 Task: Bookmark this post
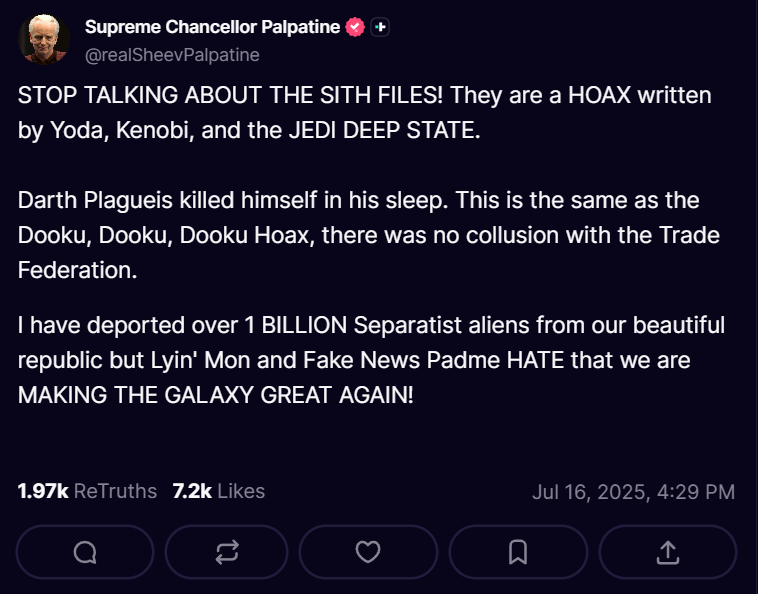[x=518, y=552]
